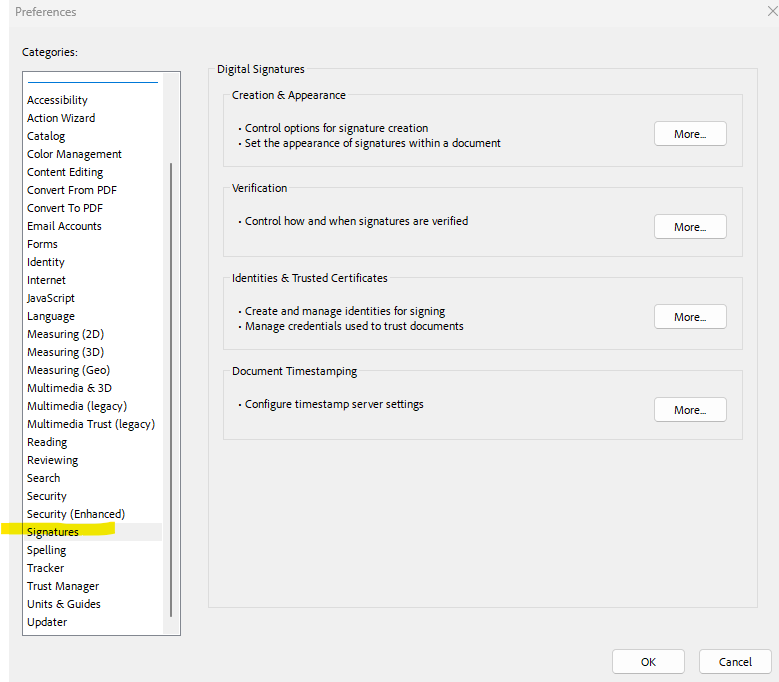Cancel the Preferences dialog
The width and height of the screenshot is (779, 682).
click(x=735, y=661)
